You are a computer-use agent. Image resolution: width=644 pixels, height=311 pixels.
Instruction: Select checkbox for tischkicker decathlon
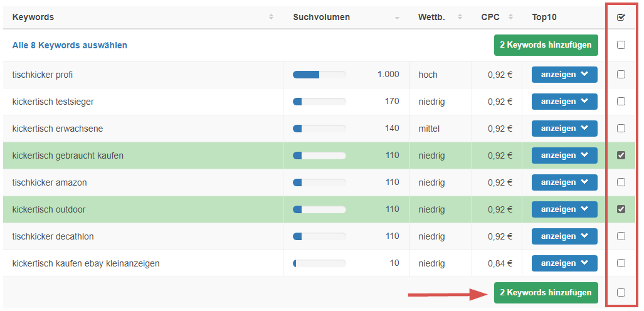[621, 236]
